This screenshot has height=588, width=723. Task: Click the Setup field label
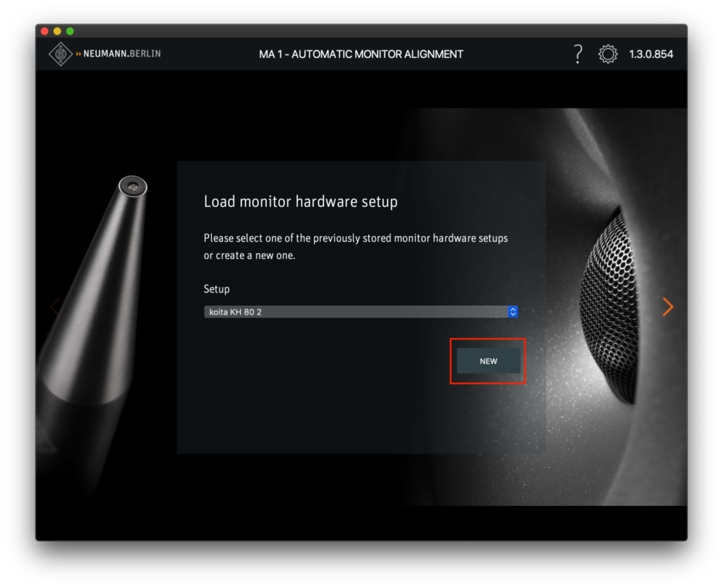pyautogui.click(x=217, y=289)
